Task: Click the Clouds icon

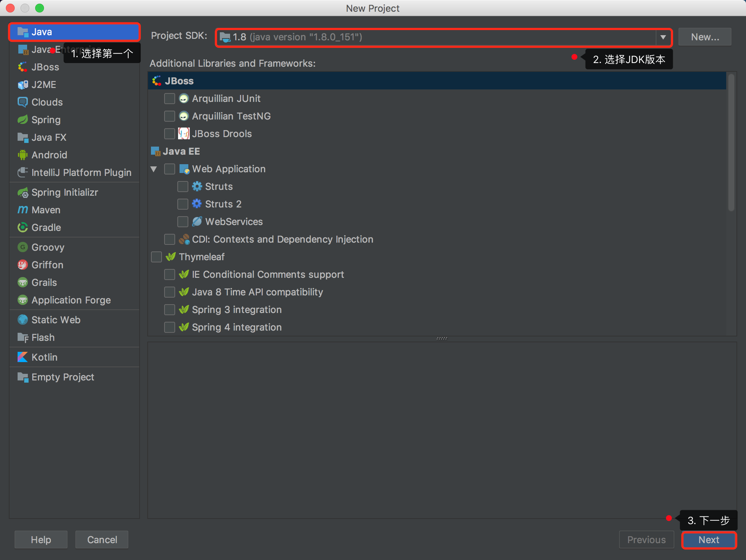Action: (x=23, y=102)
